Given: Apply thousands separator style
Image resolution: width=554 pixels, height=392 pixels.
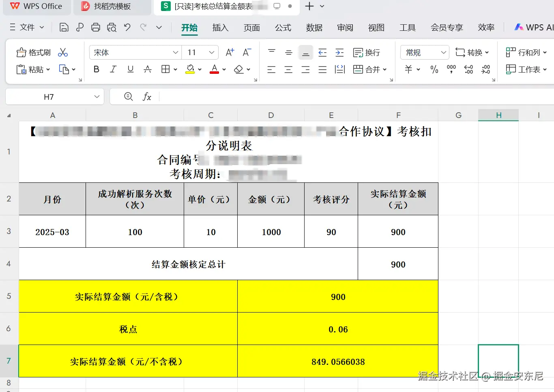Looking at the screenshot, I should (x=451, y=69).
